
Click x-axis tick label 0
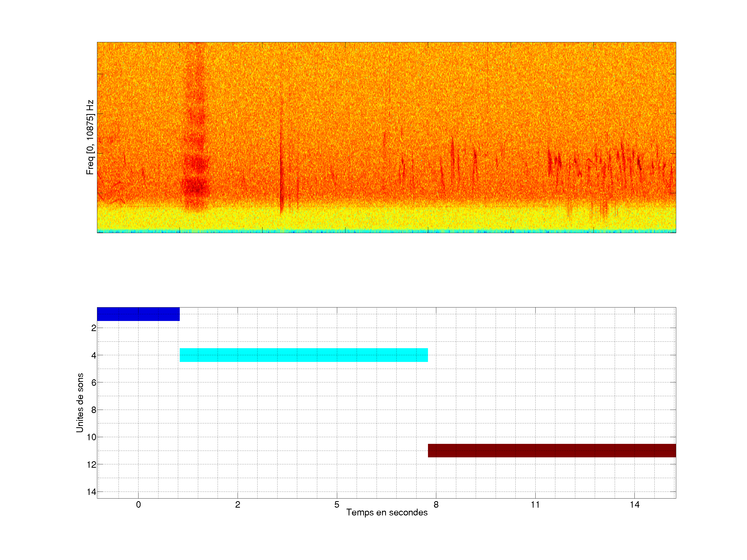coord(138,505)
